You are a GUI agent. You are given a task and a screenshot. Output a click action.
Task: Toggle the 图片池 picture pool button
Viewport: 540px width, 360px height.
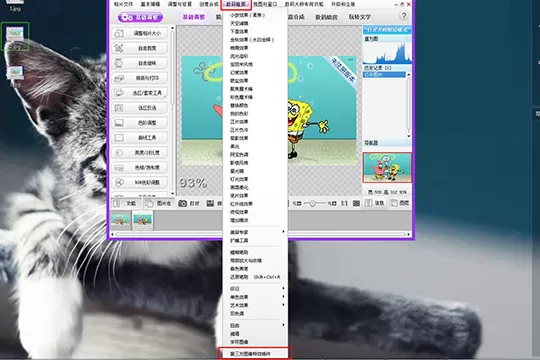159,204
